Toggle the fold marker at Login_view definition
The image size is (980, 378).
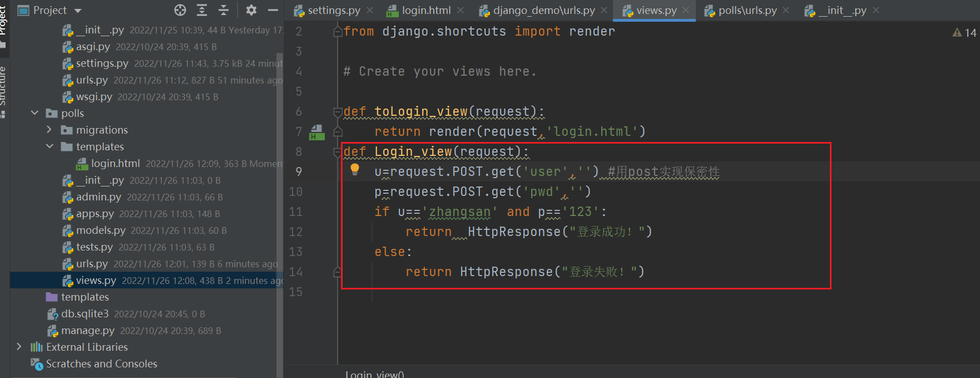click(x=337, y=152)
